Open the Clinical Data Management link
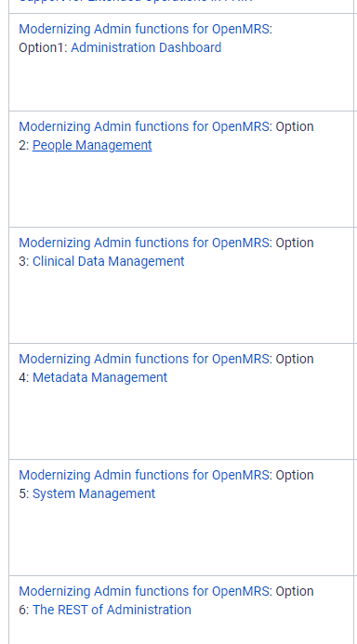 [109, 261]
